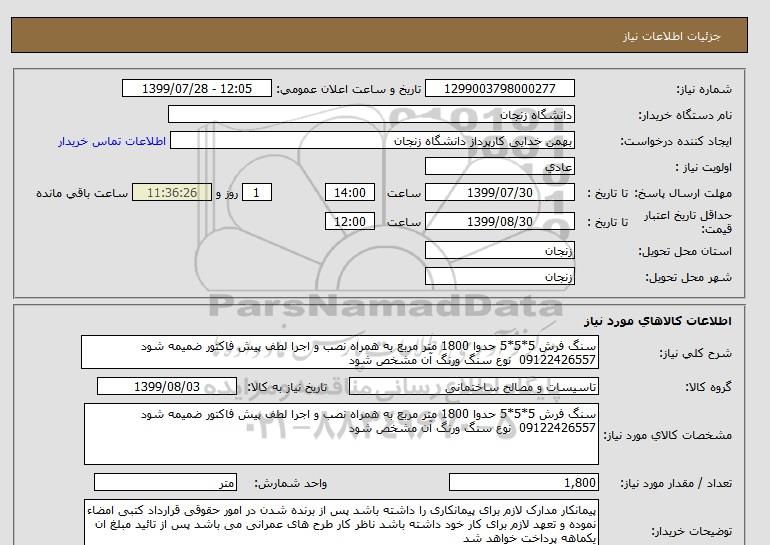Click the section title اطلاعات کالاهای مورد نیاز
The width and height of the screenshot is (770, 545).
[x=658, y=321]
